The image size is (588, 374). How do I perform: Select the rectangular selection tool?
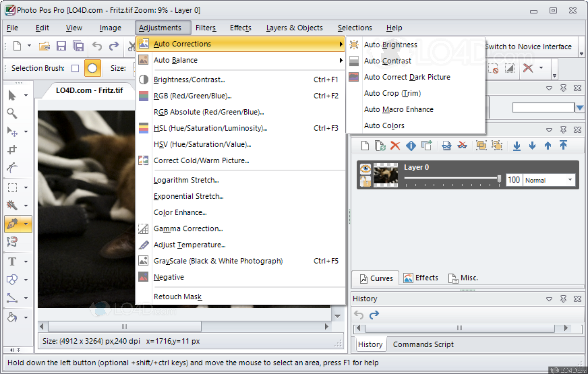(12, 188)
